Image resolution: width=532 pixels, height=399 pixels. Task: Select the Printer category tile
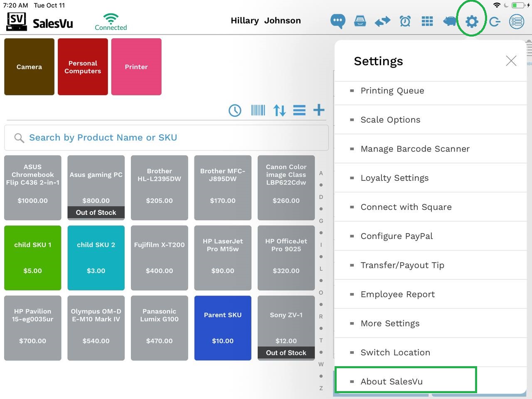point(136,67)
